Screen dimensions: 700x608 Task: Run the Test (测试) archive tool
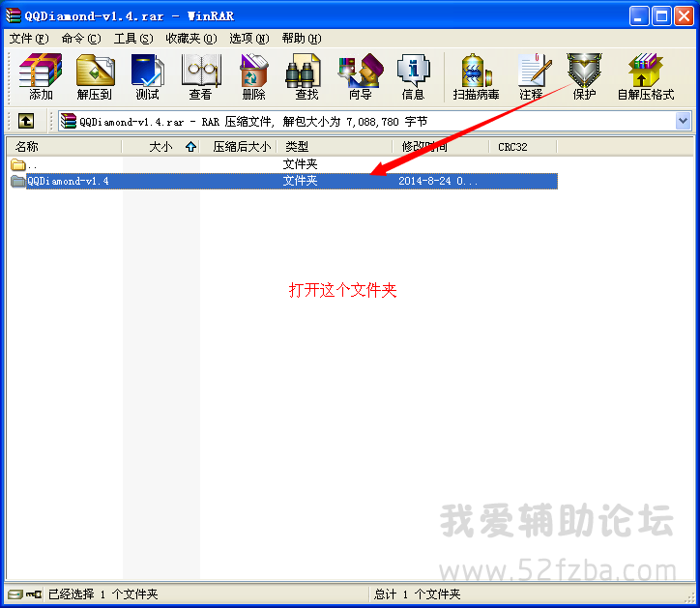147,76
